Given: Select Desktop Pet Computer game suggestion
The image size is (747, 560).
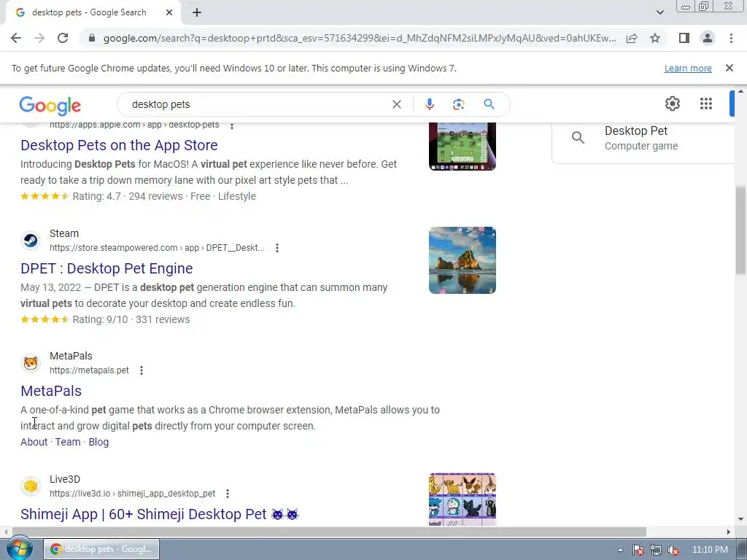Looking at the screenshot, I should (x=643, y=138).
